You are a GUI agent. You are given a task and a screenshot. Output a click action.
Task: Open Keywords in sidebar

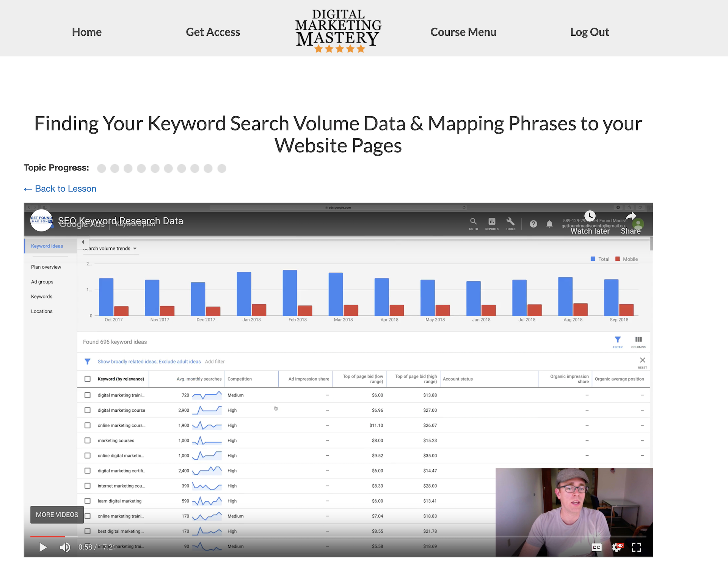(42, 297)
